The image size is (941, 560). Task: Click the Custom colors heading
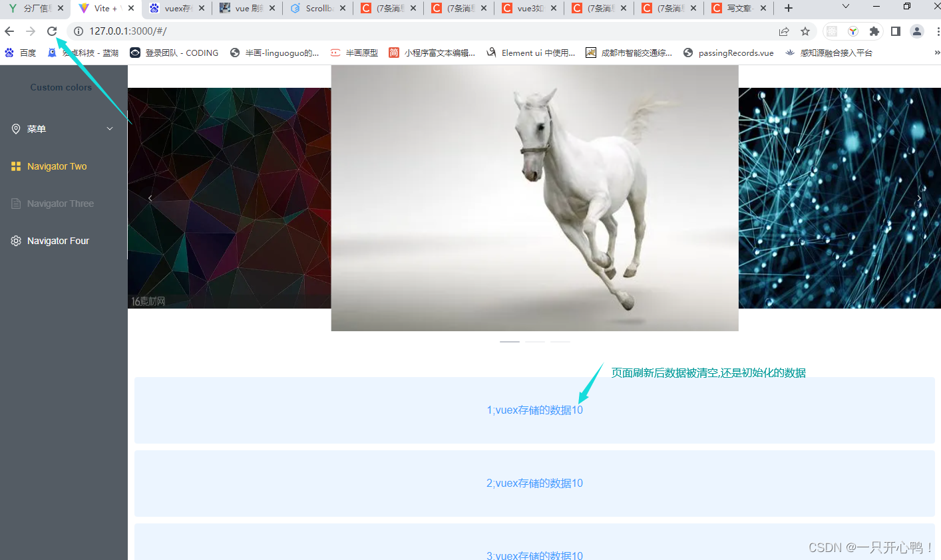[x=61, y=87]
